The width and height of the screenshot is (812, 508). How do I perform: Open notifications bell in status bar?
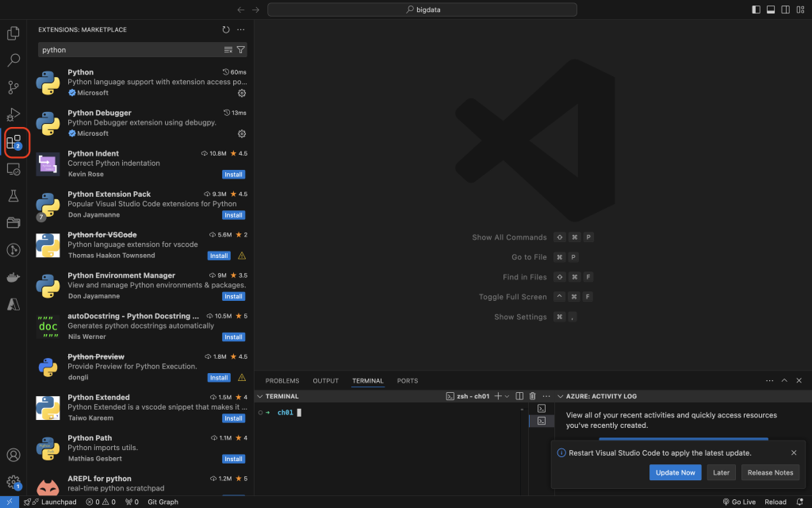point(799,502)
